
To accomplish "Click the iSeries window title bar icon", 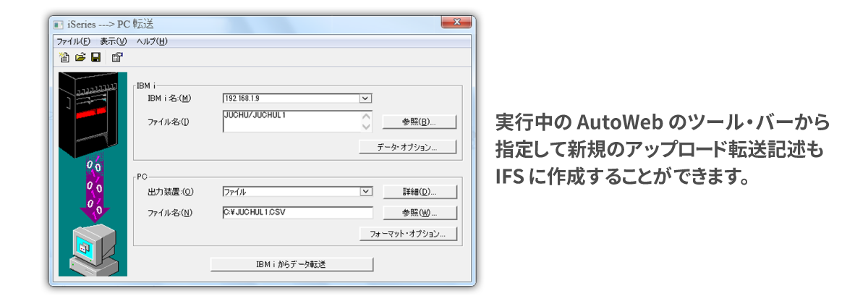I will (x=59, y=25).
